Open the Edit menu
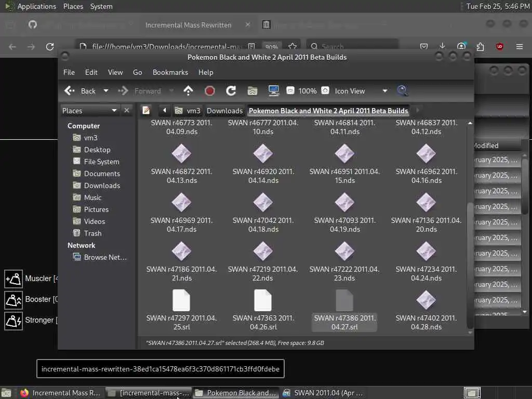This screenshot has width=532, height=399. pyautogui.click(x=91, y=72)
